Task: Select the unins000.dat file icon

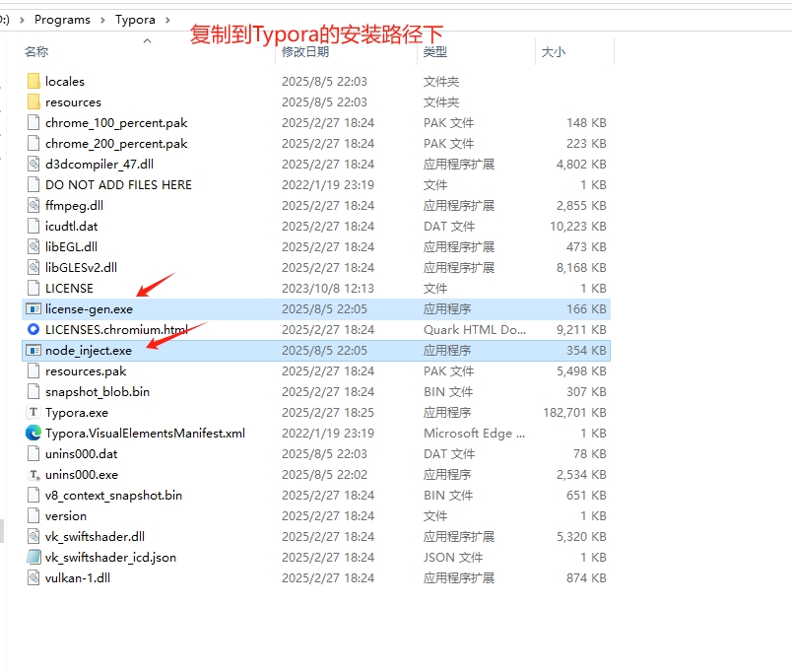Action: click(x=33, y=453)
